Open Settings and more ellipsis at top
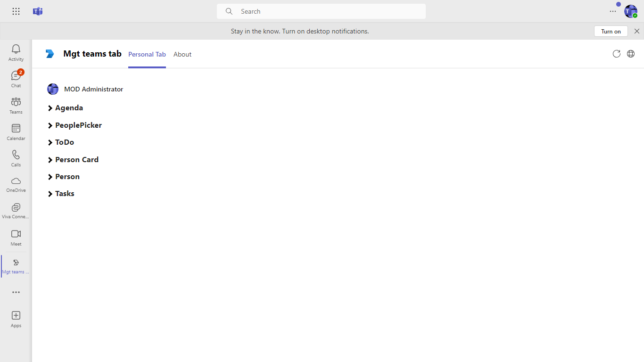 (613, 11)
